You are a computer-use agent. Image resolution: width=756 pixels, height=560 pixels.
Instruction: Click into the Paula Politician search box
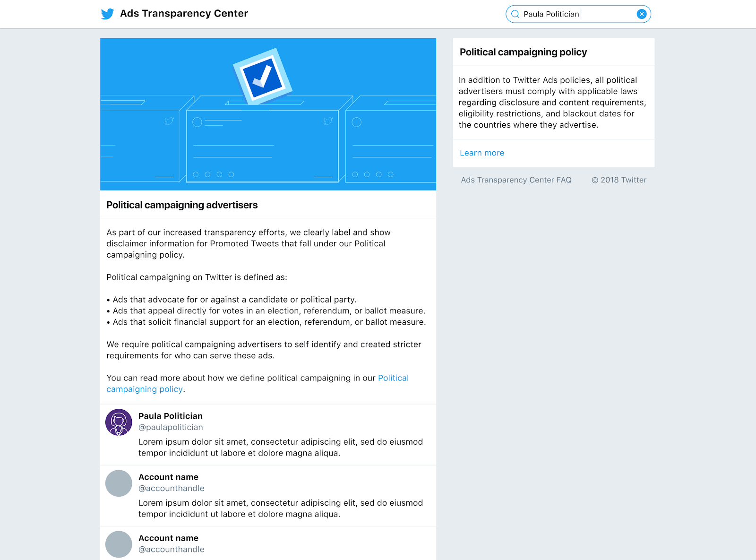(x=578, y=14)
